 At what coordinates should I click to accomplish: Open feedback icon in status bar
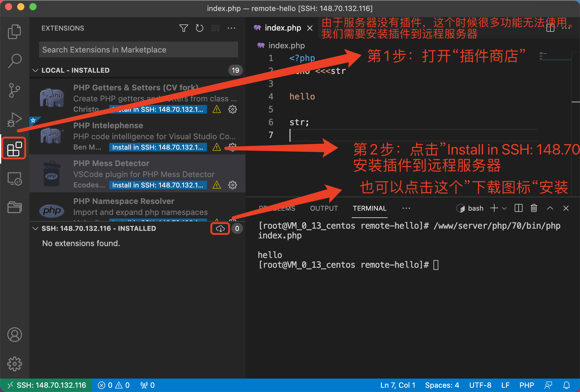point(549,385)
